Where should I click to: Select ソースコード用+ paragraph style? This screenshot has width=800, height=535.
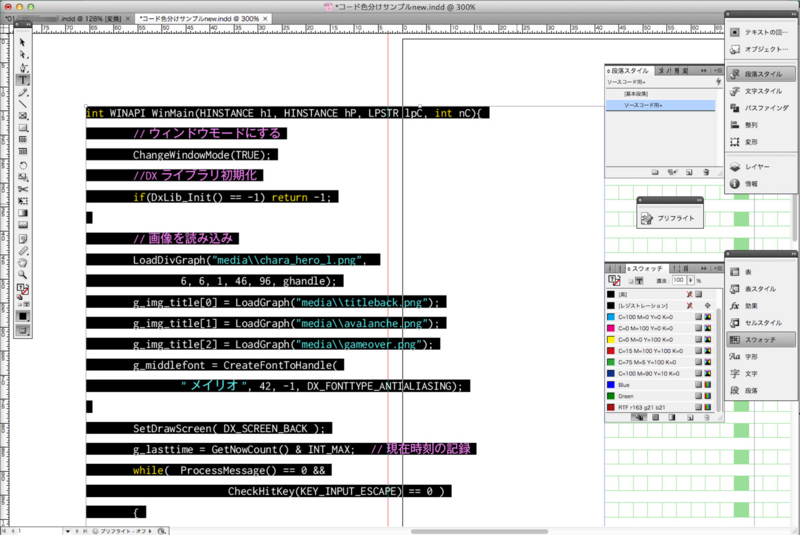coord(660,105)
